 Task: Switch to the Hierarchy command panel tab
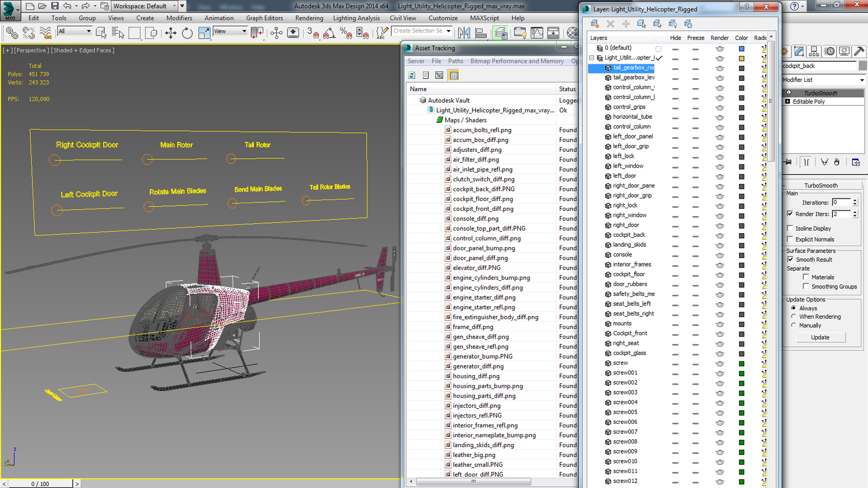(x=814, y=52)
